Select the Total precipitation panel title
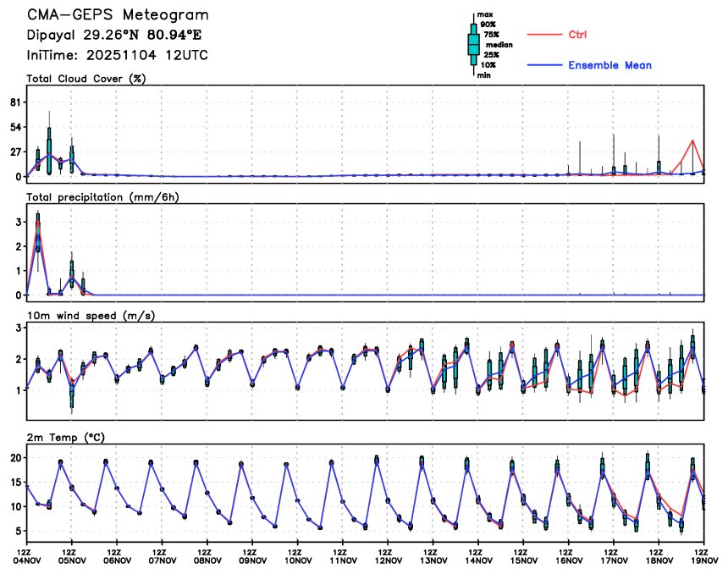 click(x=96, y=196)
